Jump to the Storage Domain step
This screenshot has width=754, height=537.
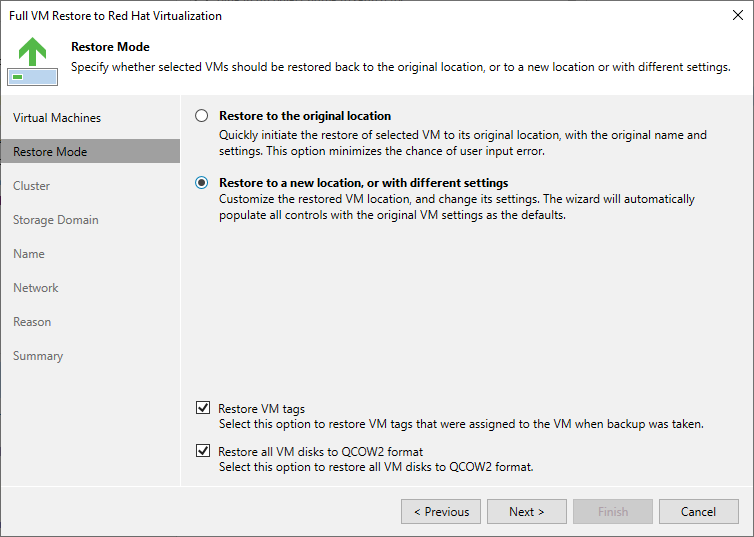click(56, 220)
